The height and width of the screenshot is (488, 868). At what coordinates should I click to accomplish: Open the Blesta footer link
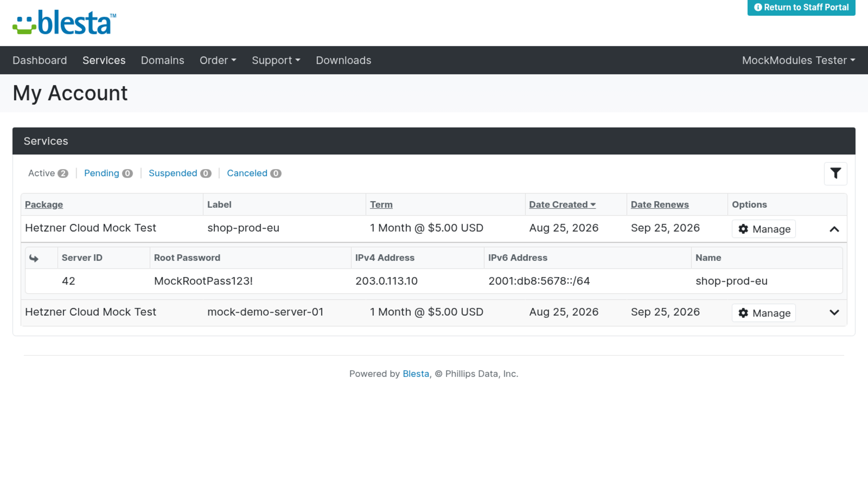(x=415, y=374)
